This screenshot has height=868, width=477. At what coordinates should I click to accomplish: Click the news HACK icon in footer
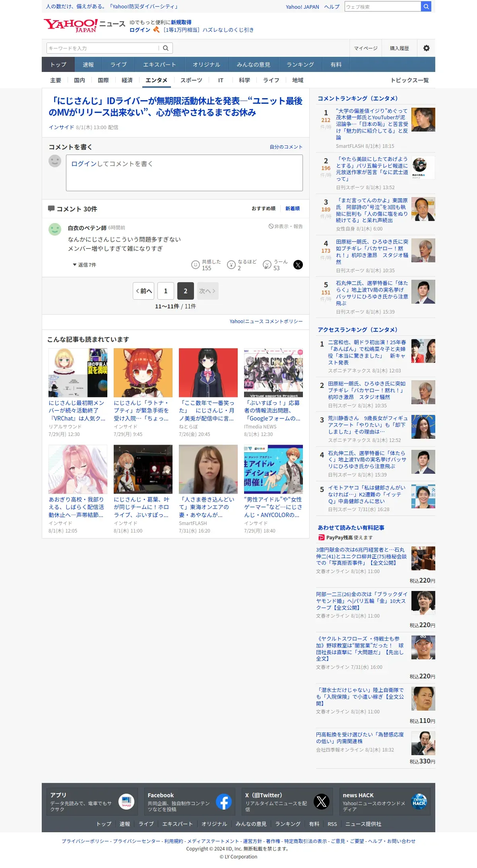[x=419, y=802]
